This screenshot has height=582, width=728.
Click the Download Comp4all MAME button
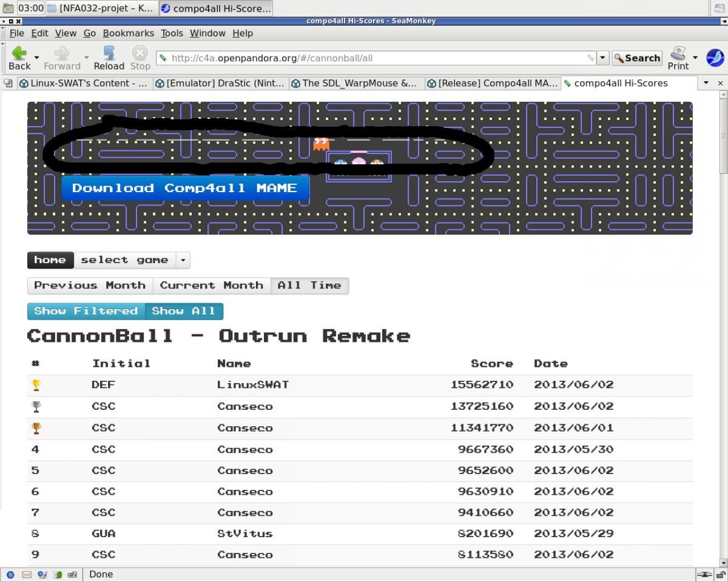point(185,189)
